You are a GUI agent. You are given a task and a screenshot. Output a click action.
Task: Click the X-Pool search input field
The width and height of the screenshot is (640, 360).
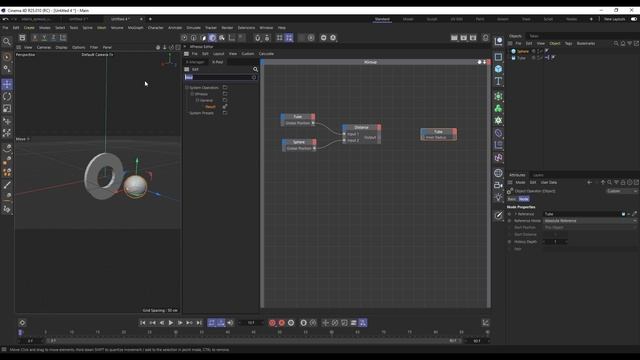(220, 77)
